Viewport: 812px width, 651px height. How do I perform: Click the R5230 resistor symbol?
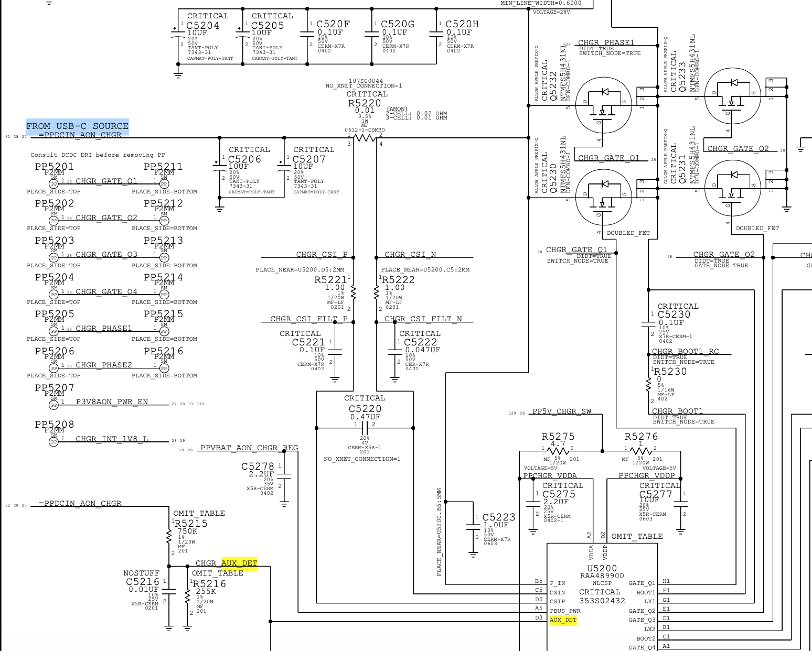click(x=648, y=384)
